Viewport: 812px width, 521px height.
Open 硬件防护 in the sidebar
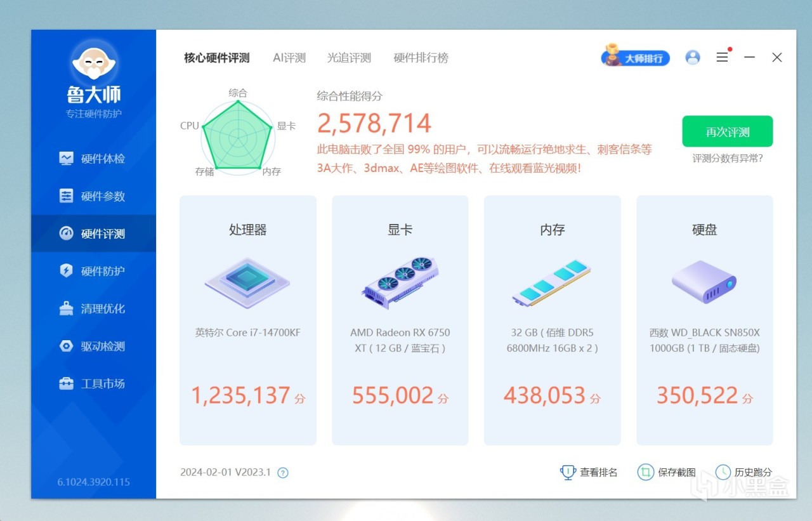coord(93,271)
